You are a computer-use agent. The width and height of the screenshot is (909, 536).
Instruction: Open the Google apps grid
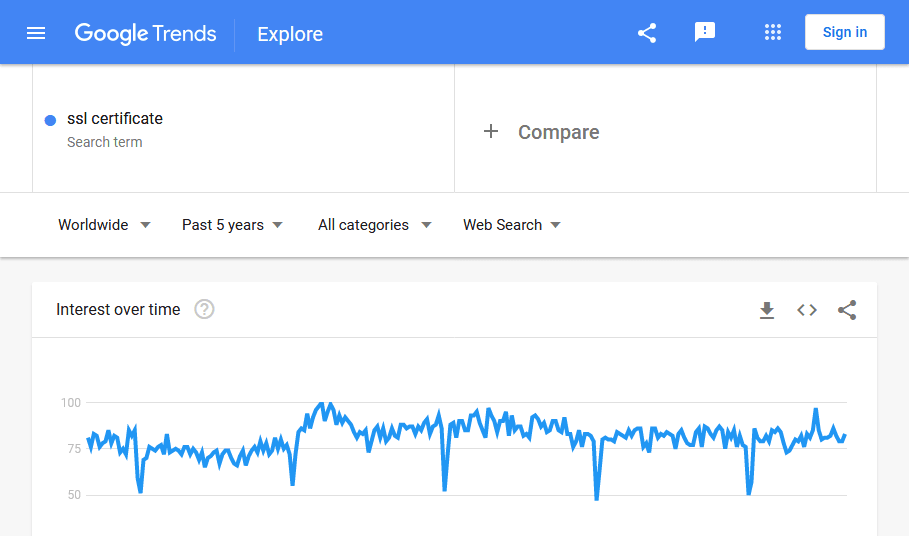coord(773,32)
